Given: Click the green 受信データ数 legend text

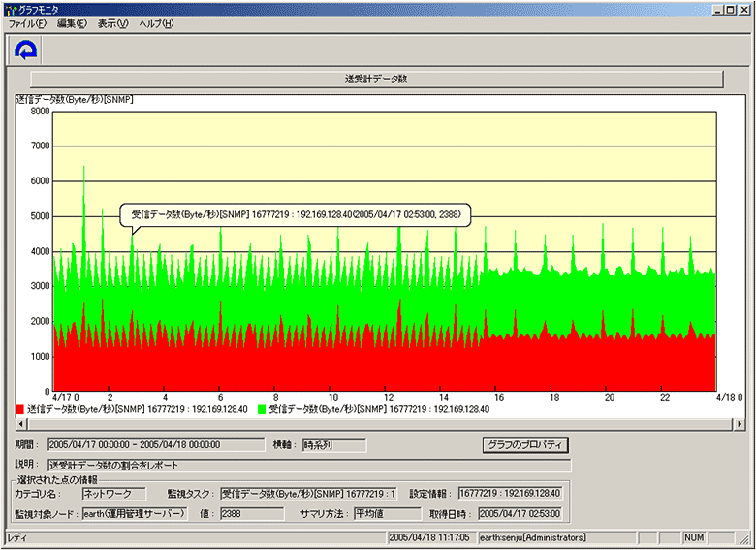Looking at the screenshot, I should tap(379, 410).
